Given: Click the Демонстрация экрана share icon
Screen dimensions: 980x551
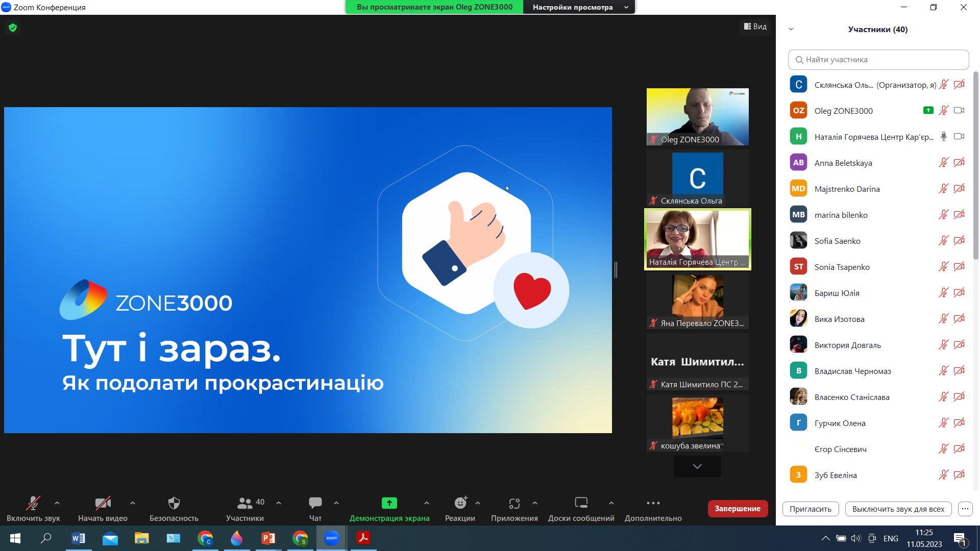Looking at the screenshot, I should pyautogui.click(x=389, y=503).
